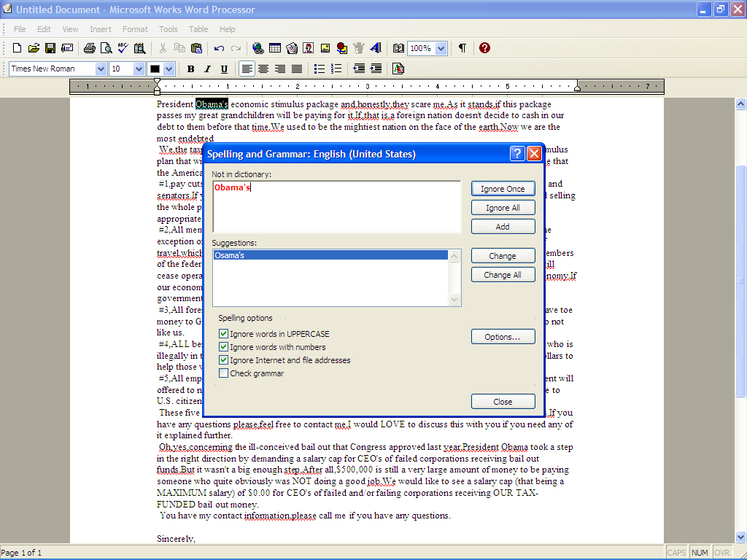Click the Undo arrow icon

[218, 48]
